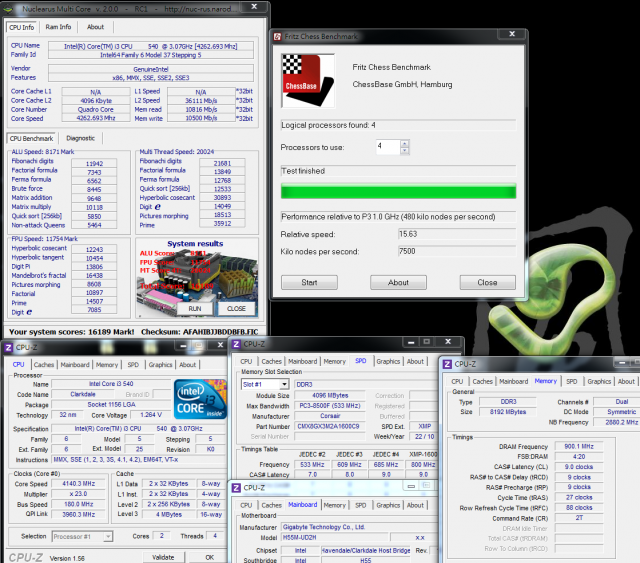
Task: Open the Slot #1 memory slot dropdown
Action: click(284, 385)
